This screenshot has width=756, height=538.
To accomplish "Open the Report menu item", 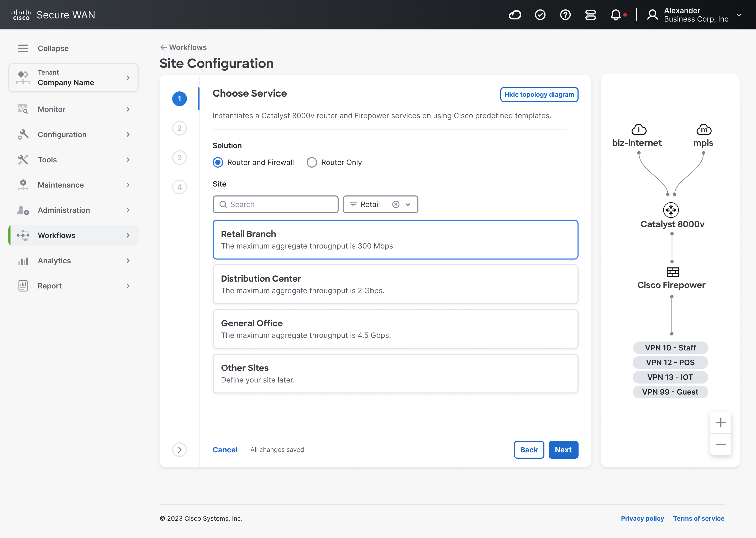I will click(73, 286).
